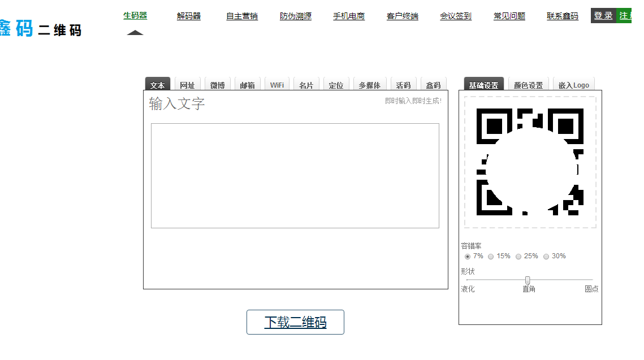Select 30% error correction rate

546,257
